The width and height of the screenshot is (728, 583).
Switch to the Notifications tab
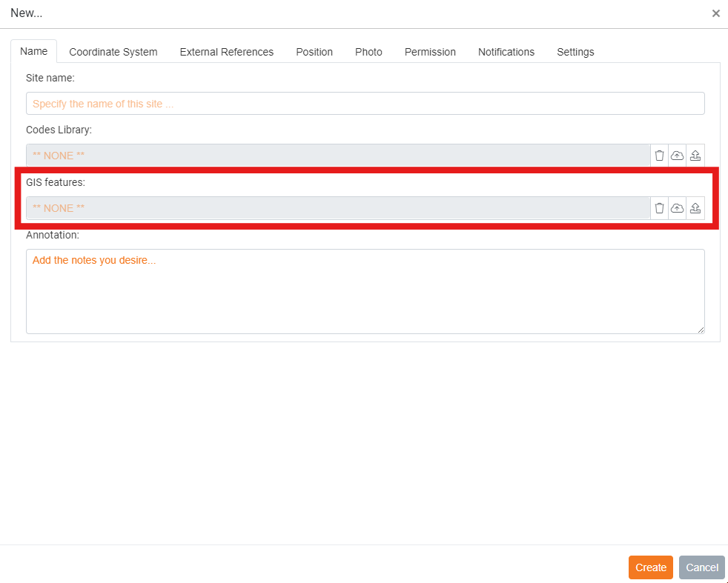click(x=506, y=52)
